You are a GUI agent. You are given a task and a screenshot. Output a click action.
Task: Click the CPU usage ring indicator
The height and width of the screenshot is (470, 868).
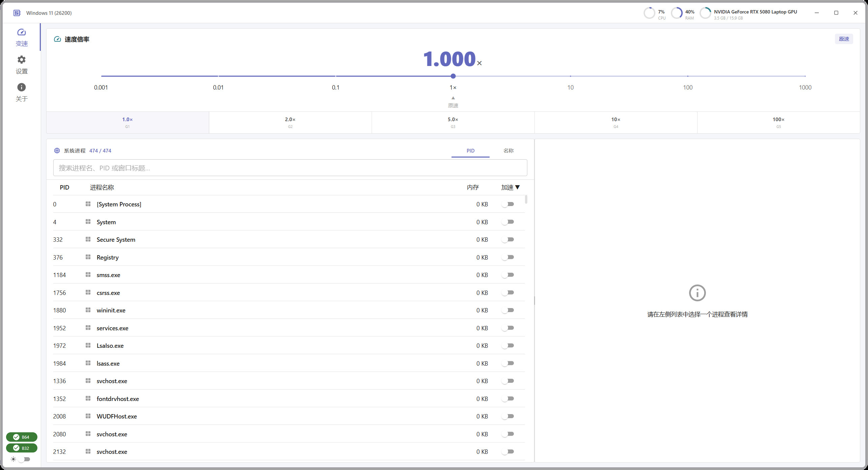[649, 13]
